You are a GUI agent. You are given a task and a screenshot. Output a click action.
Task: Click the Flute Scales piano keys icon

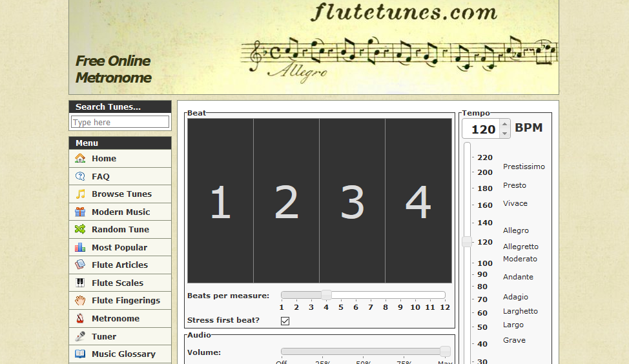(80, 283)
